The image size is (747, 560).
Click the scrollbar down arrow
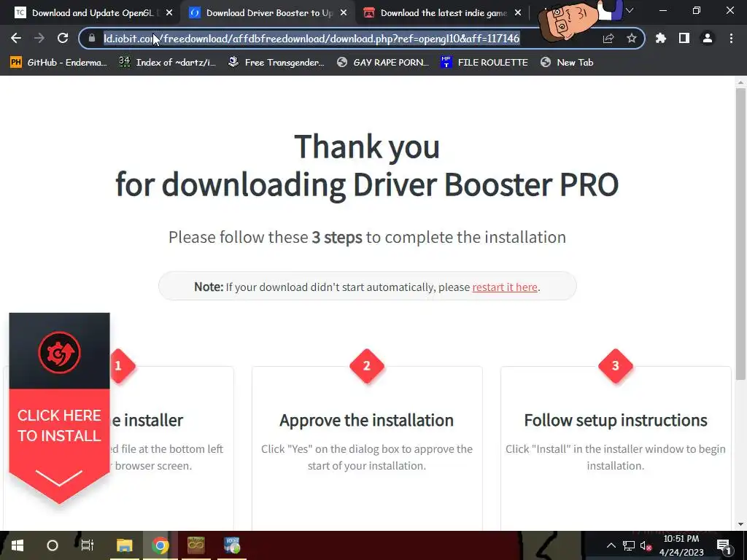740,524
